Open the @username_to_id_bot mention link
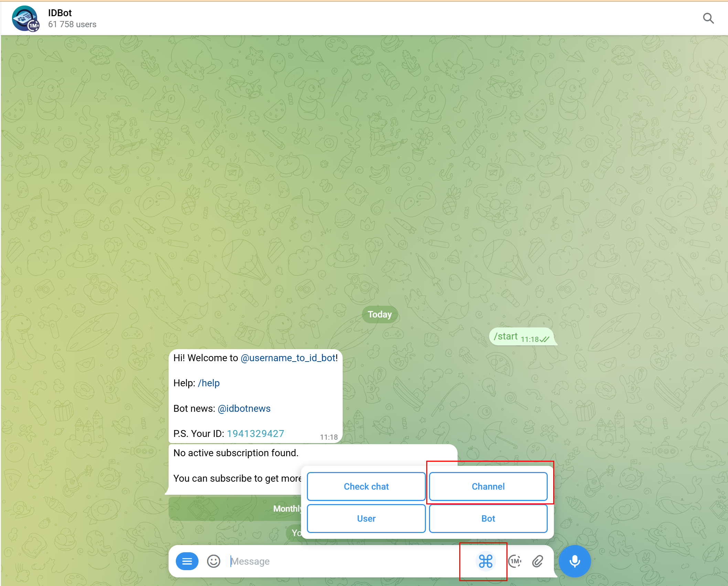Screen dimensions: 728x586 coord(288,358)
